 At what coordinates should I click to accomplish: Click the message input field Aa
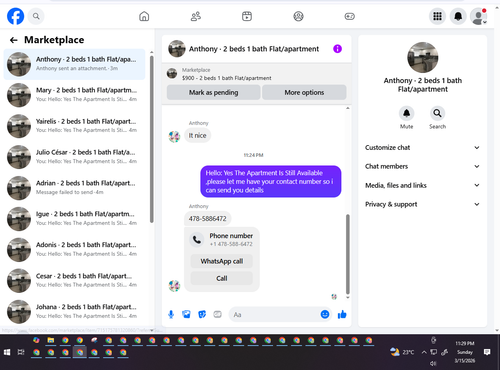pos(275,314)
